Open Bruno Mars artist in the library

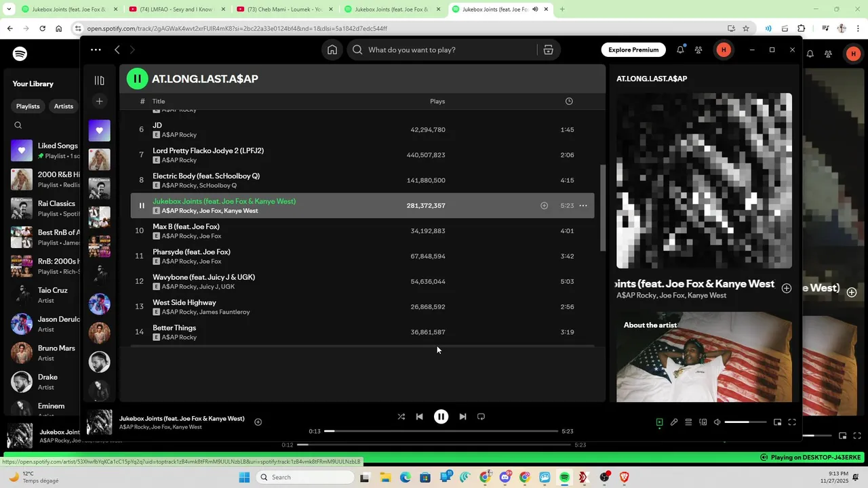45,353
